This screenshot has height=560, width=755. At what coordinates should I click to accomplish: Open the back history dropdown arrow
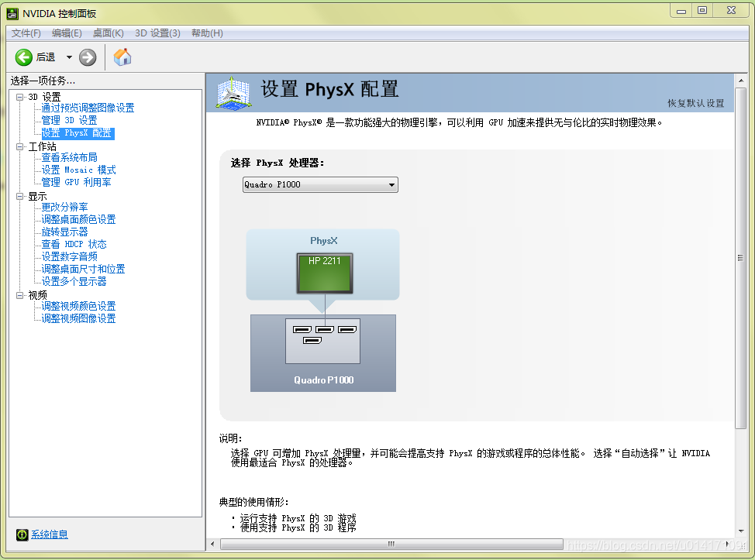69,57
